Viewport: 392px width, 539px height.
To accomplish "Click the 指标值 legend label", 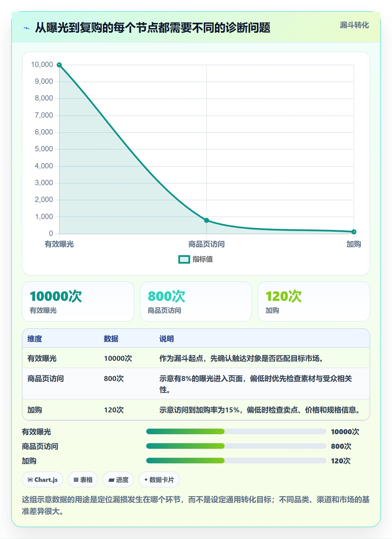I will (203, 259).
